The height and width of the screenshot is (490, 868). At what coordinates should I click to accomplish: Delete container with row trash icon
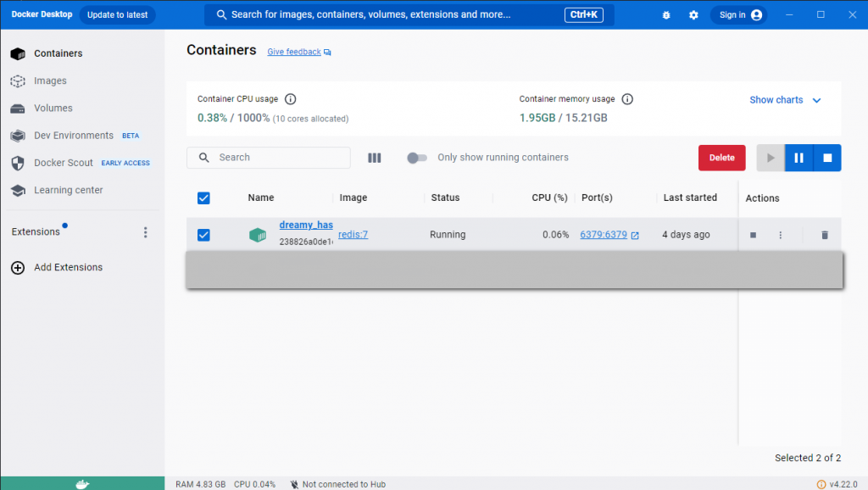(x=825, y=236)
